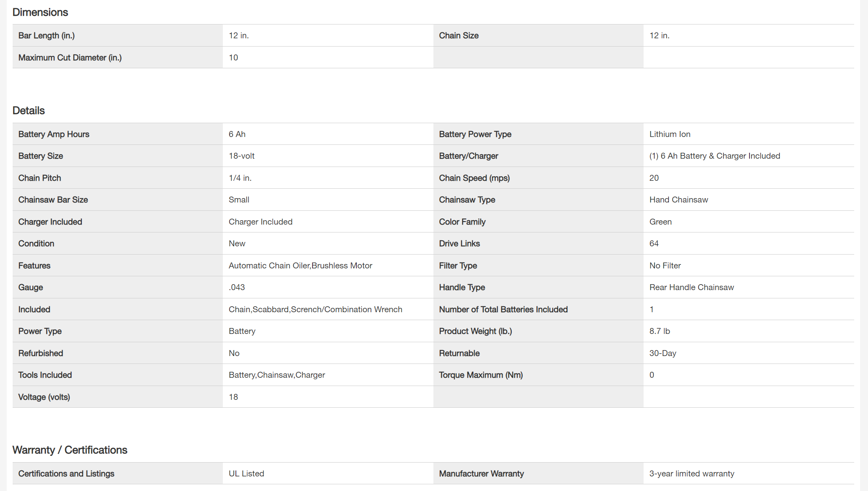The image size is (868, 491).
Task: Click the Rear Handle Chainsaw value
Action: click(691, 287)
